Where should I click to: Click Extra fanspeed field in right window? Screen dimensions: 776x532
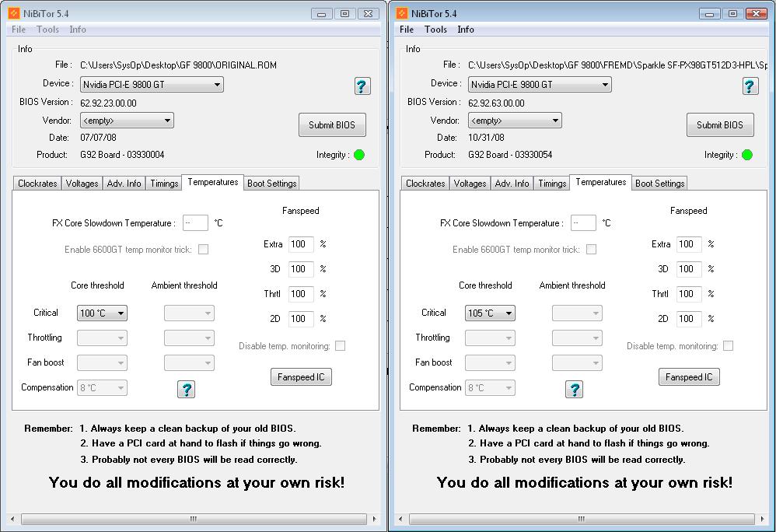click(x=689, y=244)
